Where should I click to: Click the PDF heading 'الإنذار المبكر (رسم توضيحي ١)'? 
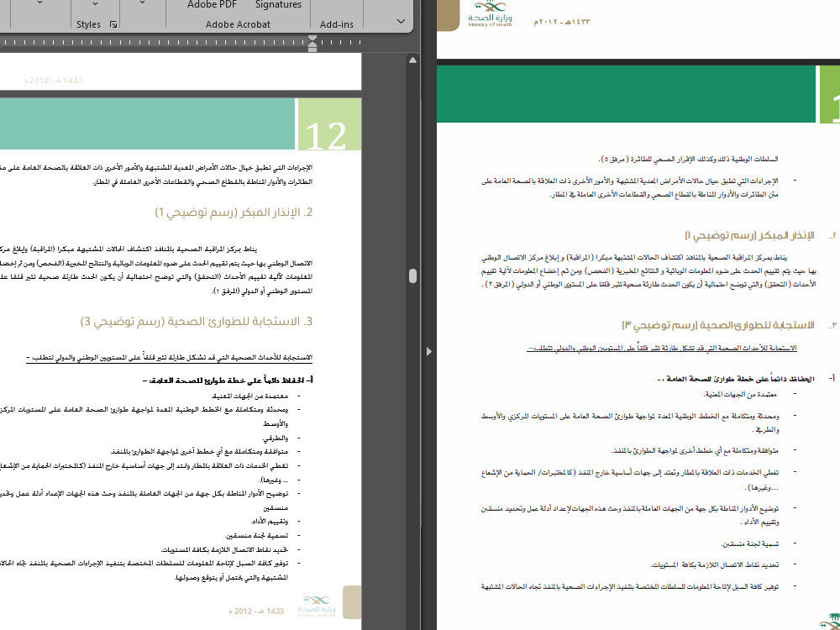point(749,236)
